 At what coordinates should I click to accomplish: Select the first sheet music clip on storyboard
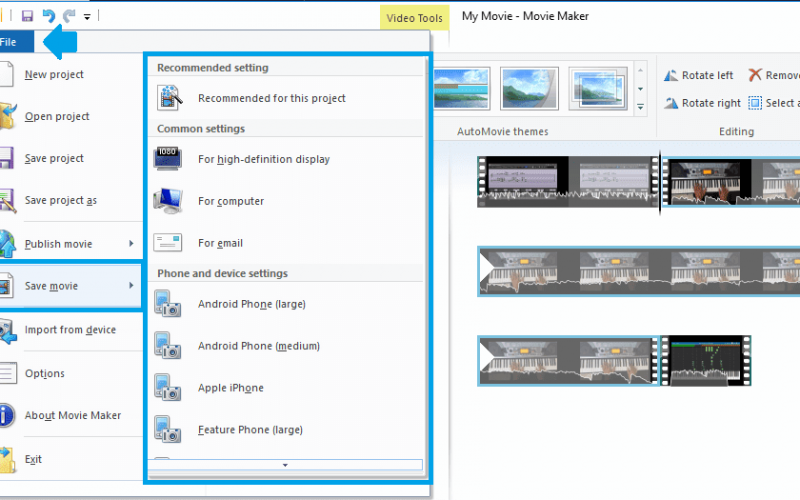[x=568, y=182]
